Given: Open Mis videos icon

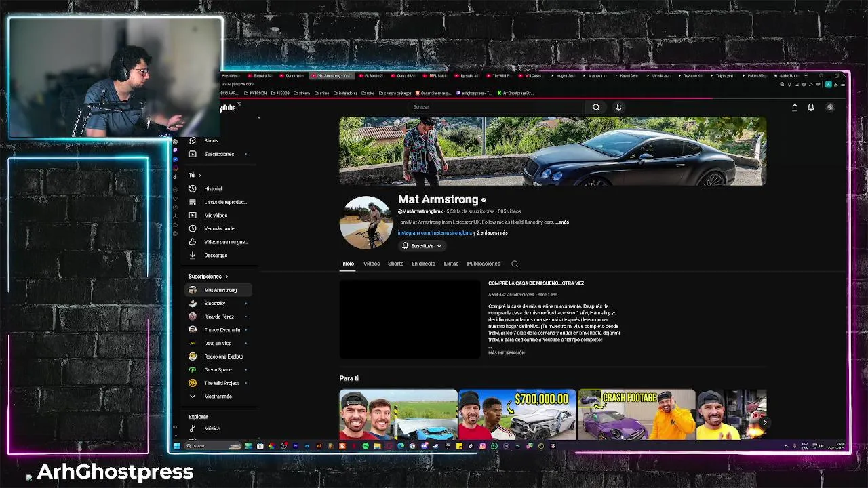Looking at the screenshot, I should 193,215.
